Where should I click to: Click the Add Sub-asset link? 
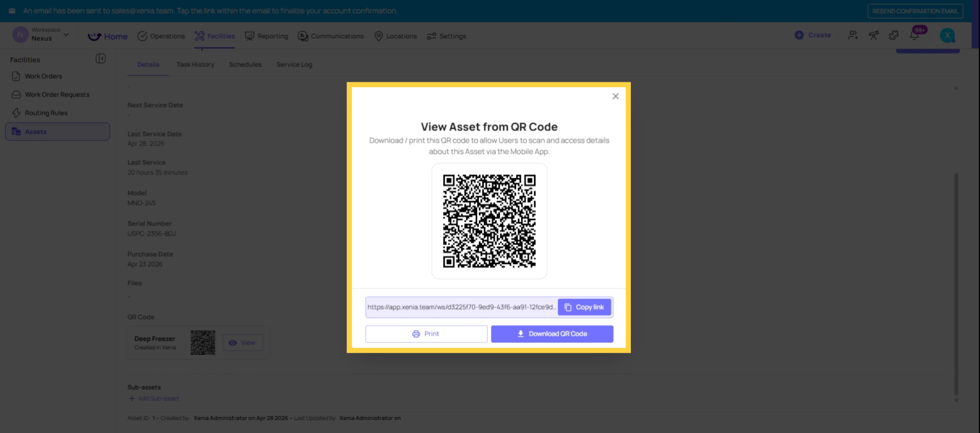click(154, 399)
